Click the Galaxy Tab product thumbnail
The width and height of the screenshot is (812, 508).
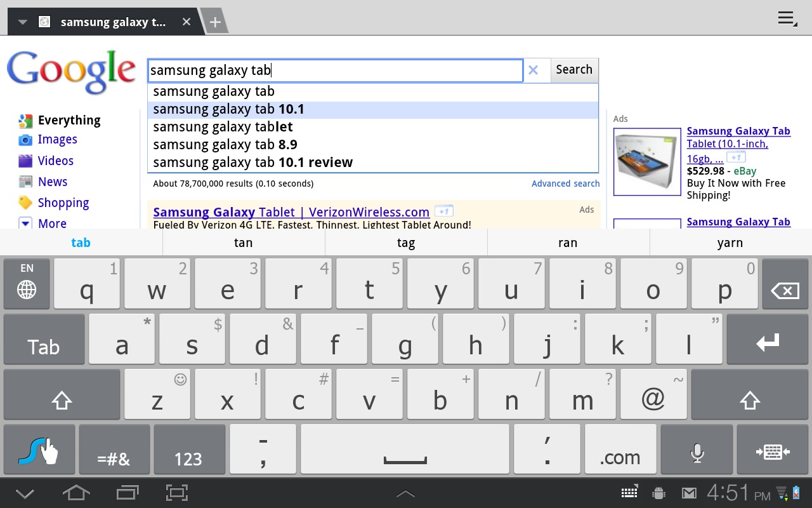(x=647, y=162)
